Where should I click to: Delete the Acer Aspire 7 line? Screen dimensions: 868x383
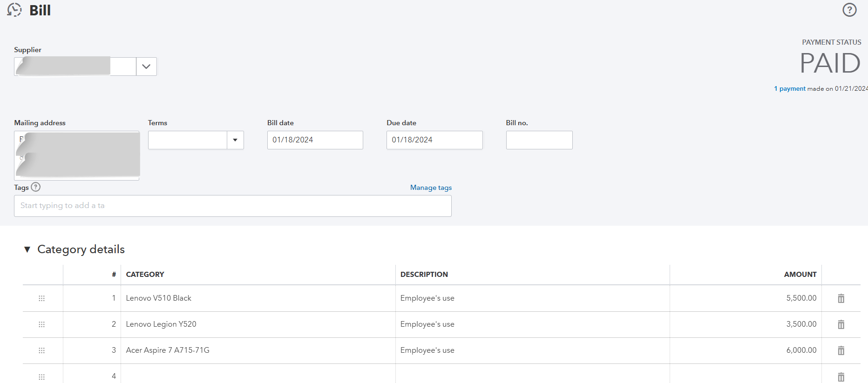tap(841, 350)
